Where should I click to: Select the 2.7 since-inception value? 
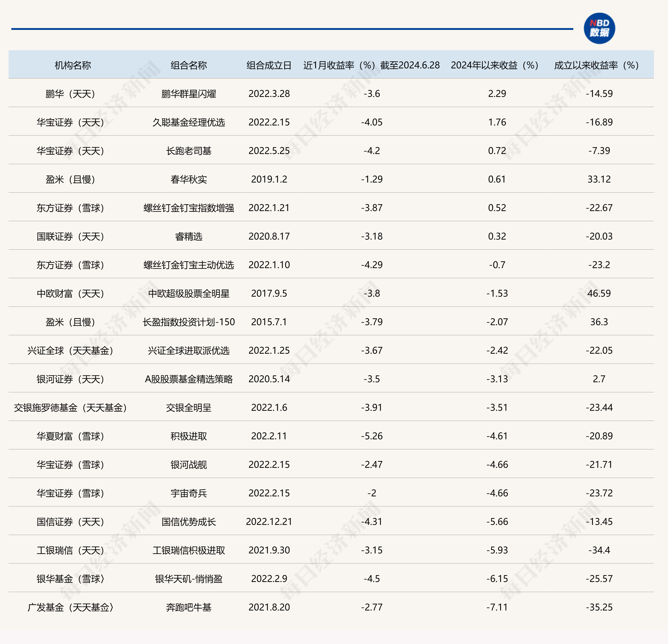599,379
